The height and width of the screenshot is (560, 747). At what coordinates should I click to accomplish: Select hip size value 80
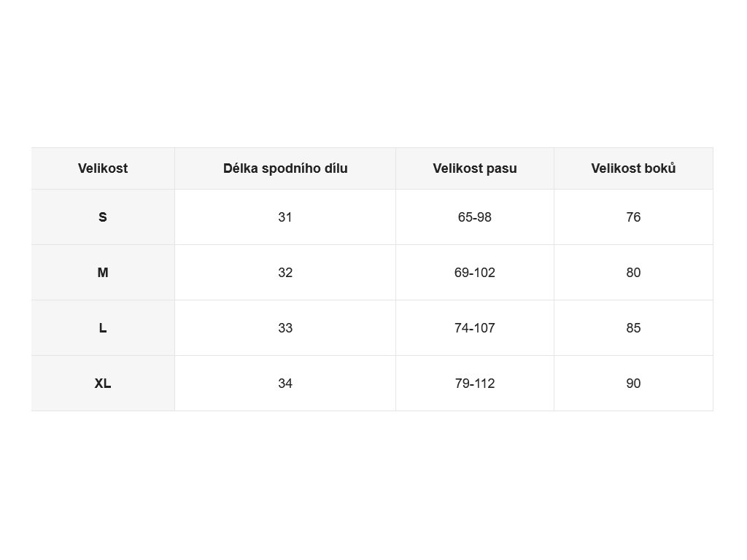pos(634,273)
